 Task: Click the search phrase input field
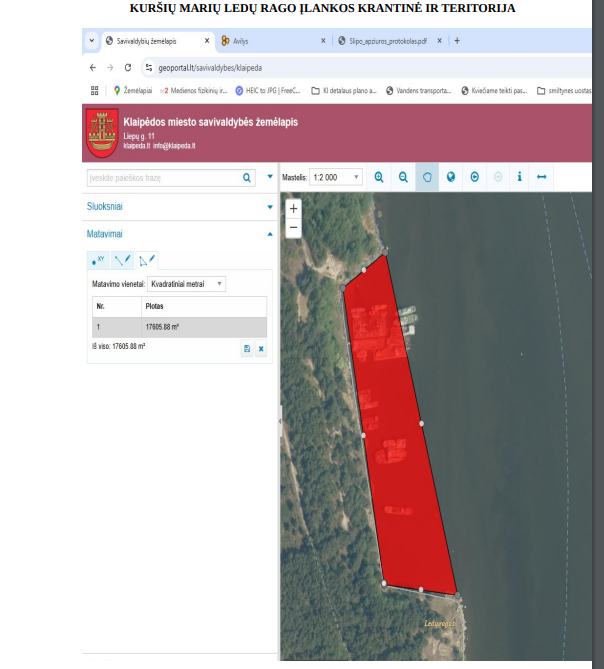coord(165,178)
